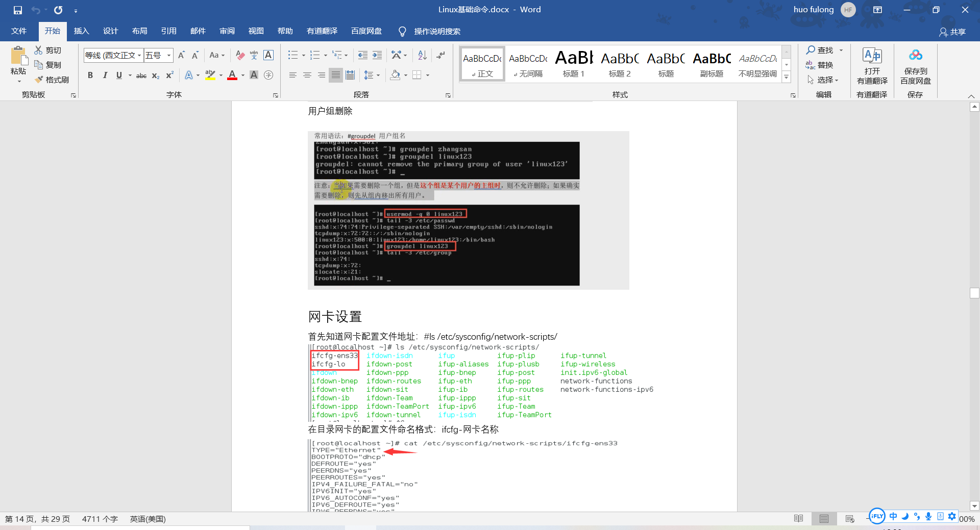Center the paragraph text
This screenshot has width=980, height=530.
coord(307,75)
